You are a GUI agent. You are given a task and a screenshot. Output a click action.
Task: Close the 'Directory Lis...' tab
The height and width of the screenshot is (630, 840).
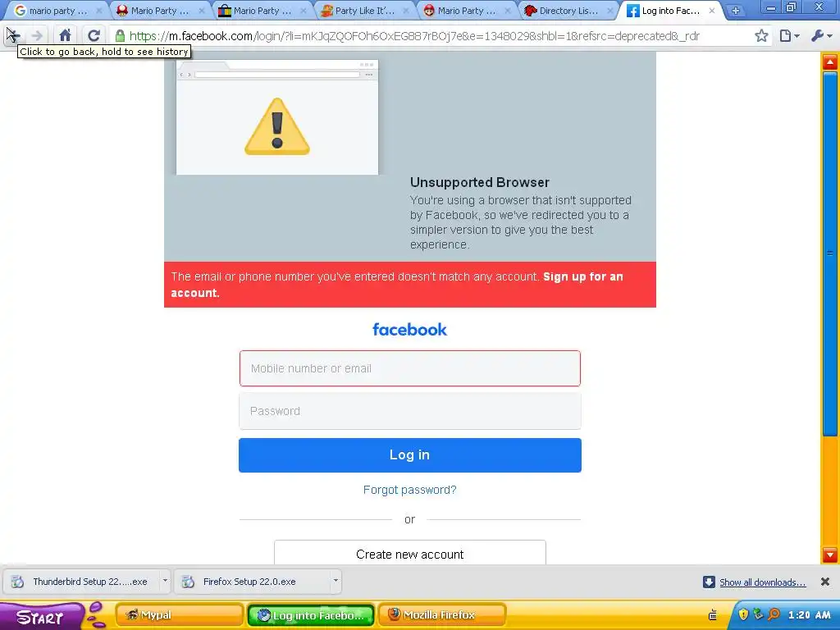click(x=609, y=11)
